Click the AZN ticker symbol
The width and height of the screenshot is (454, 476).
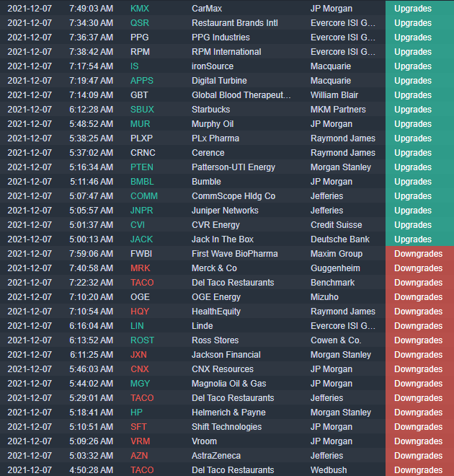140,456
